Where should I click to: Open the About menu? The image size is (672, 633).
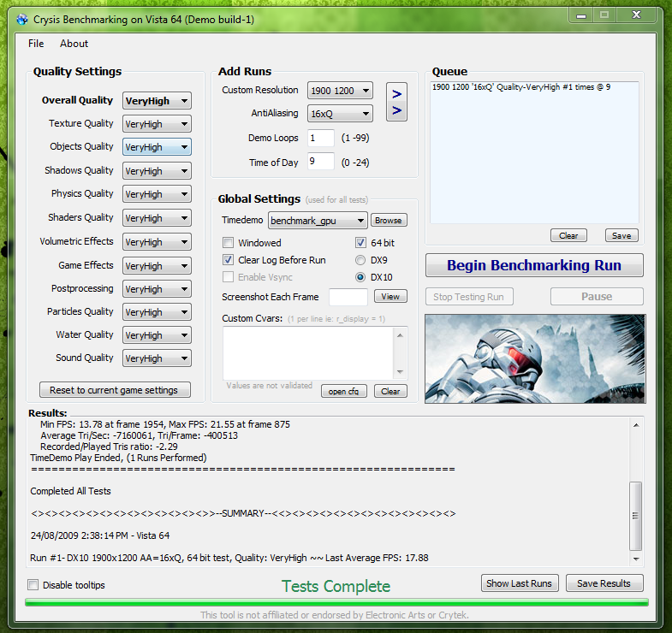pos(74,44)
